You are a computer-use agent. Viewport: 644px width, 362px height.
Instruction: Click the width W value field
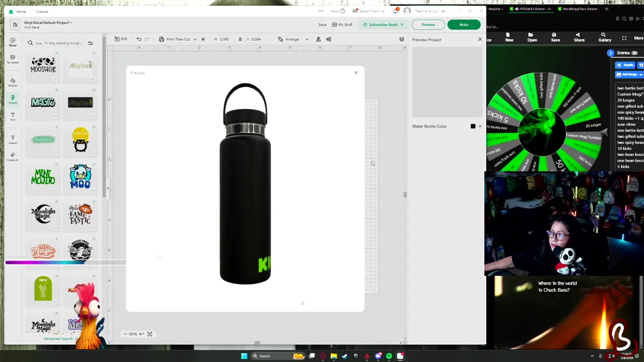pos(224,39)
